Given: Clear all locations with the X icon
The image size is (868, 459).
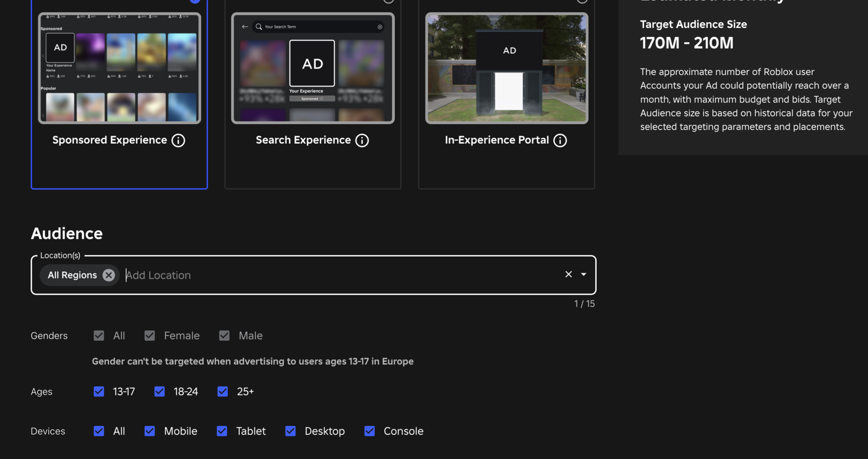Looking at the screenshot, I should pos(568,274).
